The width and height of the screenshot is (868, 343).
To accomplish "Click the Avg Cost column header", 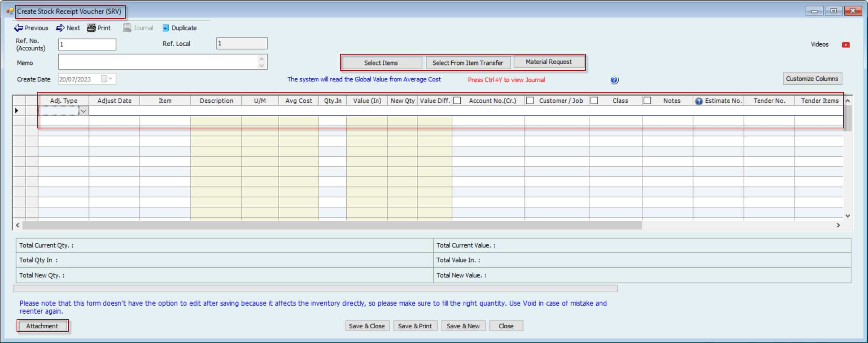I will [298, 101].
